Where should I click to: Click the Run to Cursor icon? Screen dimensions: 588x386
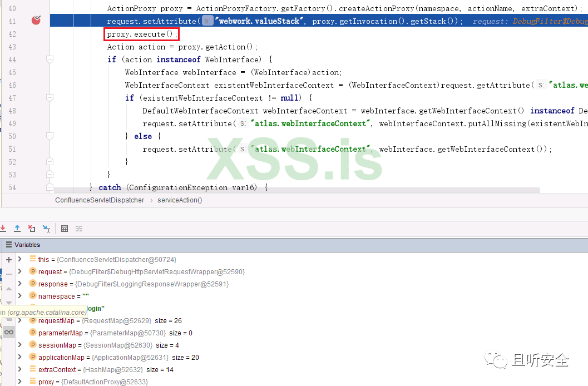coord(47,228)
